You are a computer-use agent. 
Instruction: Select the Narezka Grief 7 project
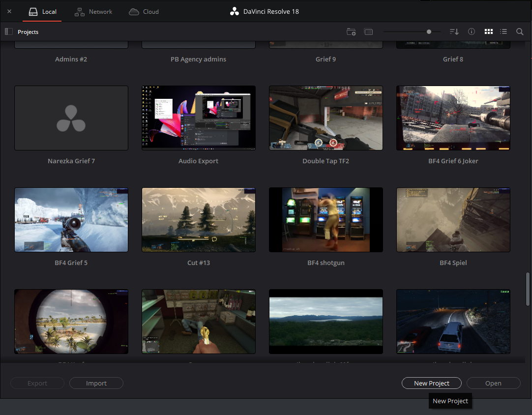pyautogui.click(x=71, y=118)
